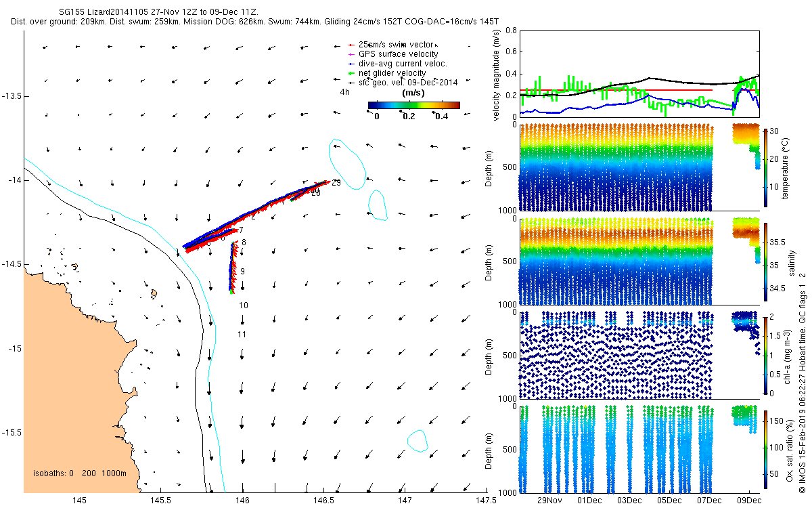
Task: Click the '0.8' tick on the velocity plot
Action: (x=511, y=30)
